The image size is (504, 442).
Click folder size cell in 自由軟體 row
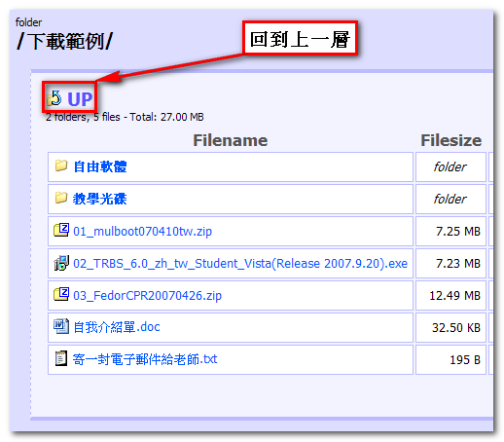coord(450,166)
